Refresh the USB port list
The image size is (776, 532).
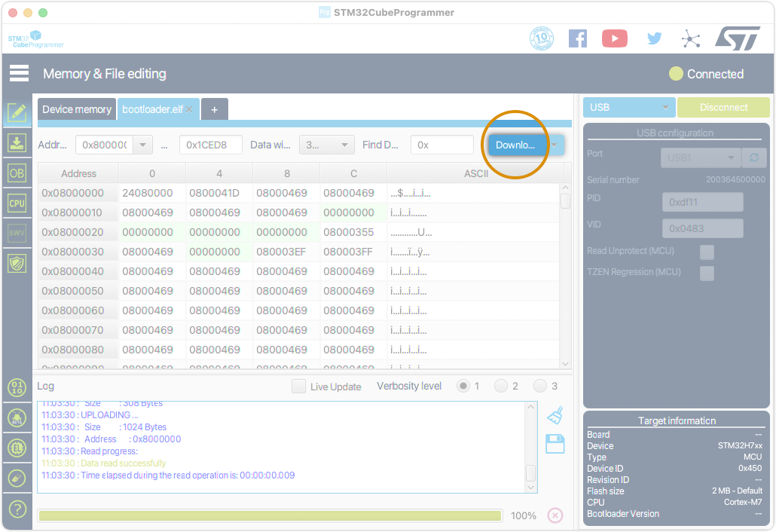[753, 157]
